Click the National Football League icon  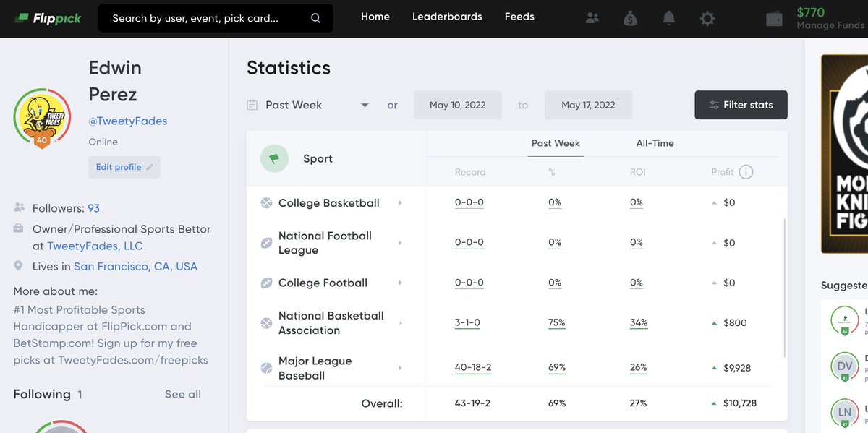coord(266,243)
